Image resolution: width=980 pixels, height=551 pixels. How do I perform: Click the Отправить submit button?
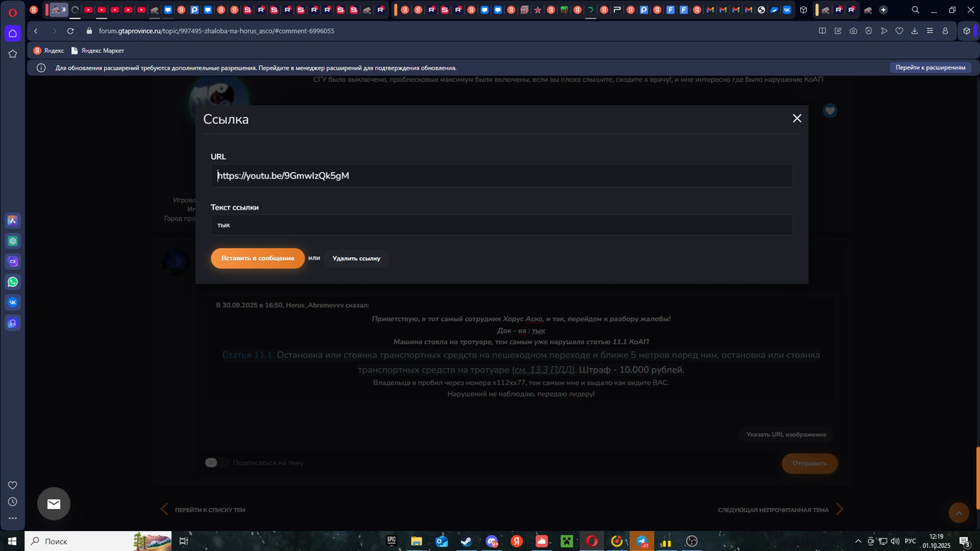point(809,463)
